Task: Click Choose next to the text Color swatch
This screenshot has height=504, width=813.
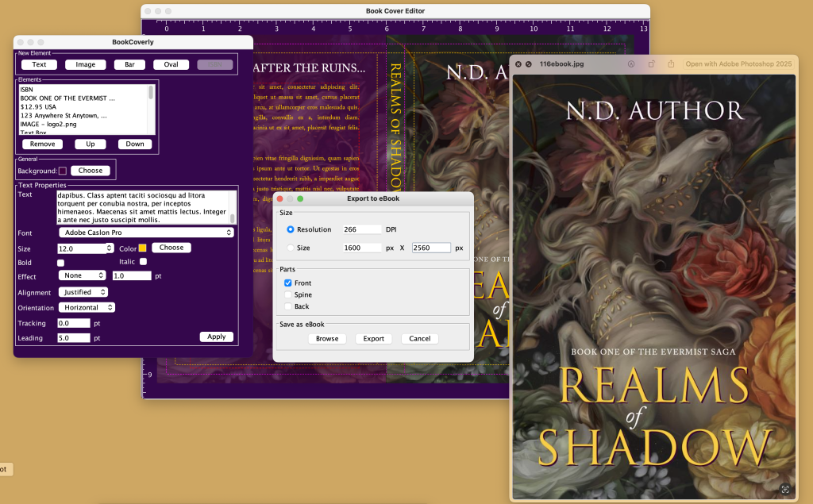Action: click(171, 248)
